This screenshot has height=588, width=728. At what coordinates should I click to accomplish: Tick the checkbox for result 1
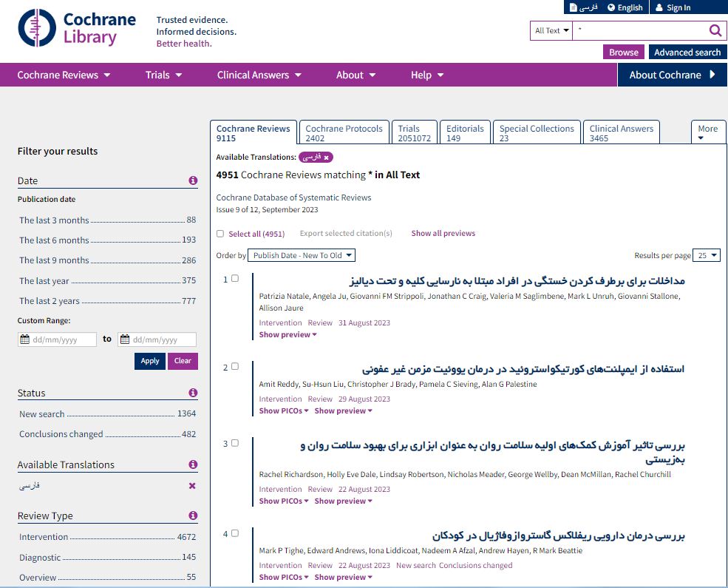pos(235,279)
